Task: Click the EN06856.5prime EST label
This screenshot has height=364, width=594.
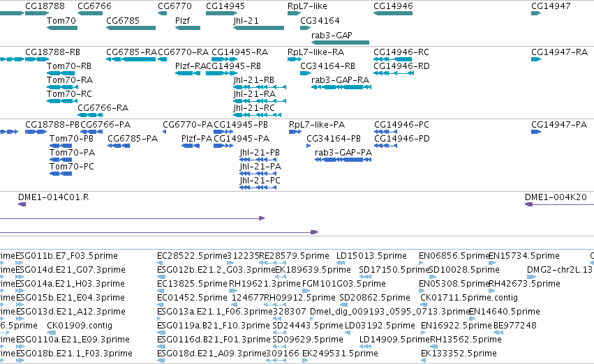Action: (454, 256)
